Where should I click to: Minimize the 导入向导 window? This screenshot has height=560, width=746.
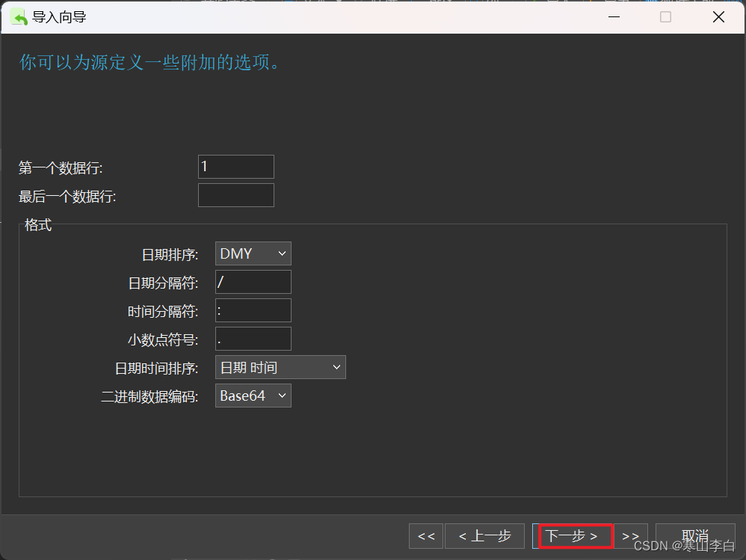(614, 16)
